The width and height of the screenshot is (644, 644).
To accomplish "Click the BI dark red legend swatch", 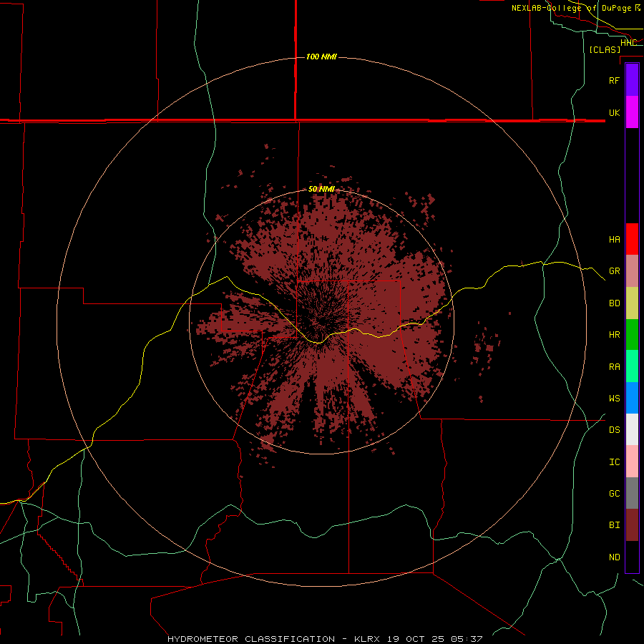I will [x=632, y=525].
